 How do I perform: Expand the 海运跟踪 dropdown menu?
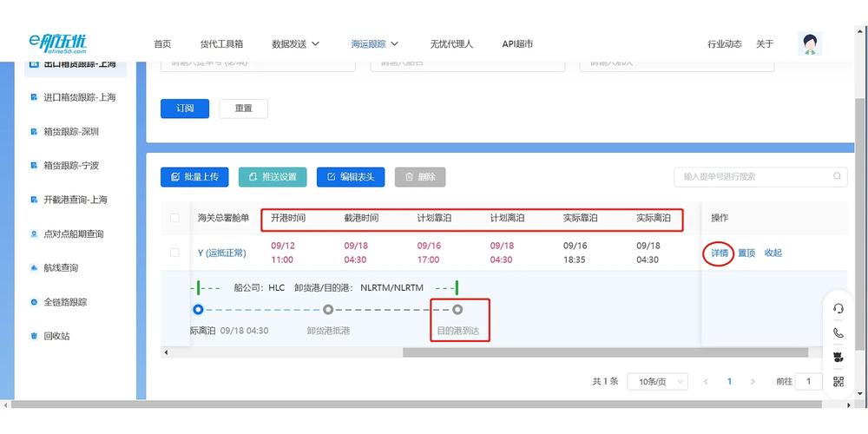click(375, 43)
